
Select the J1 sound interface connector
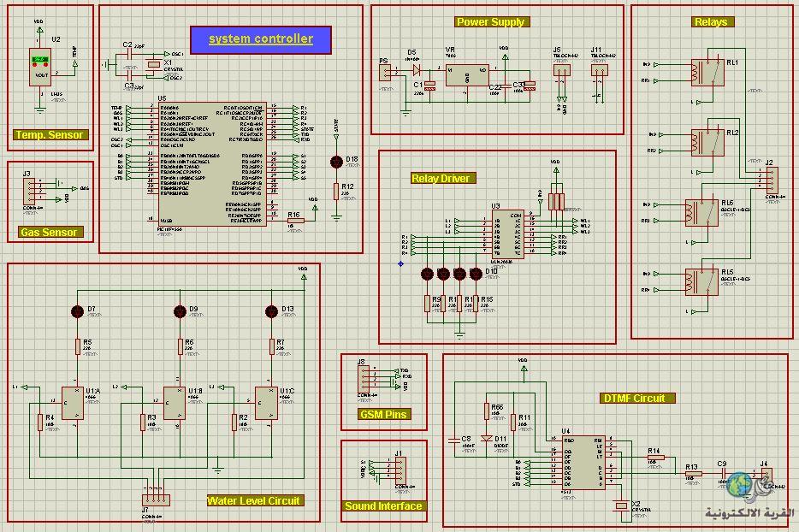[x=400, y=471]
